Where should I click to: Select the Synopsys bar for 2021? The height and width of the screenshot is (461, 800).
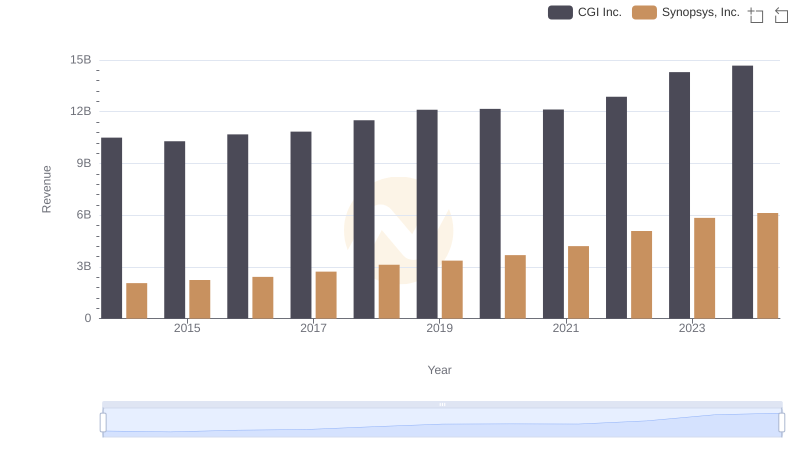(579, 283)
